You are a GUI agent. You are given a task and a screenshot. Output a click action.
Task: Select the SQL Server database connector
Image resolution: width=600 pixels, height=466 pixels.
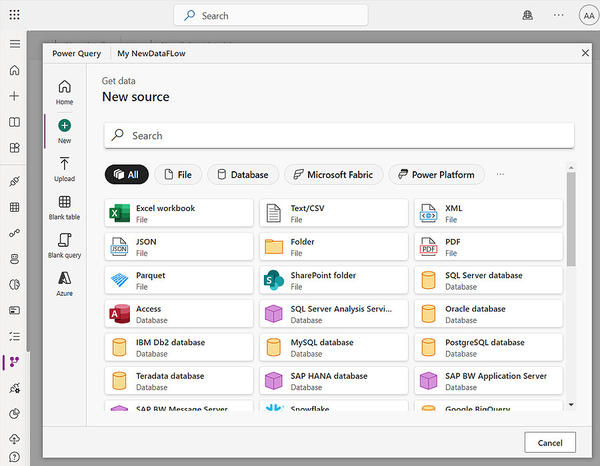(x=488, y=280)
